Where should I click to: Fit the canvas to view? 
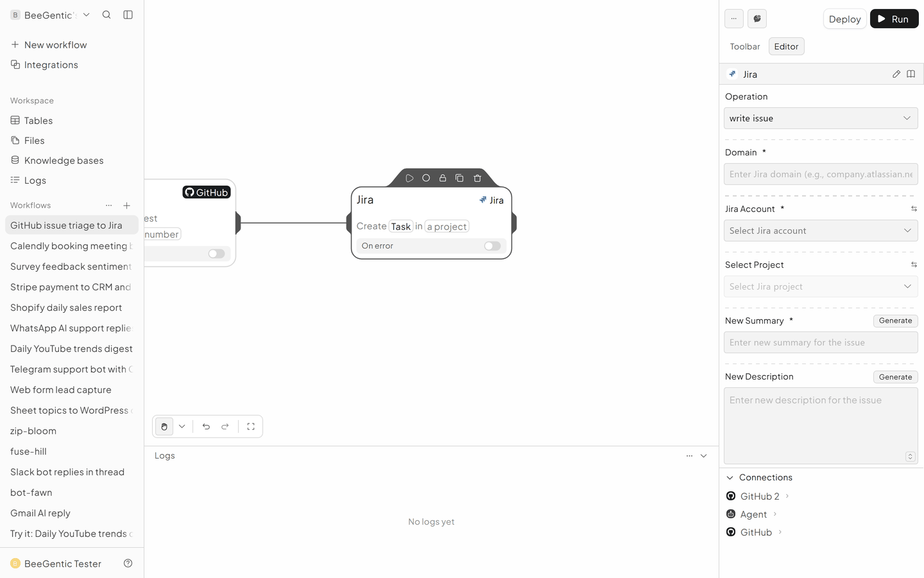pyautogui.click(x=251, y=426)
